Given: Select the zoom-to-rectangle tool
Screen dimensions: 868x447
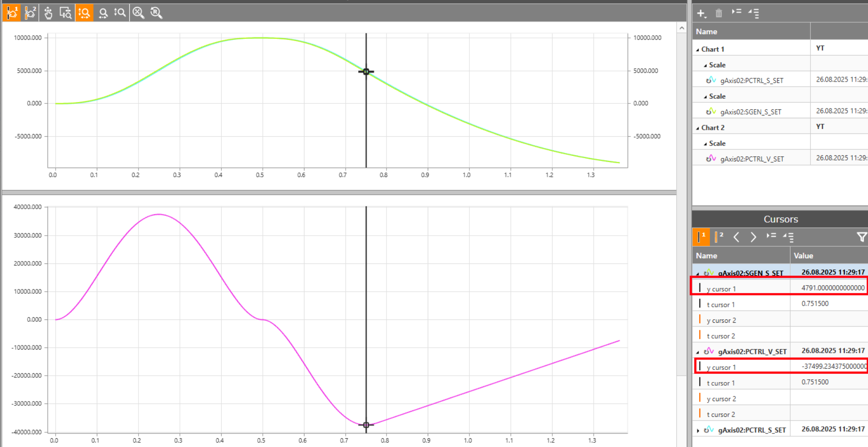Looking at the screenshot, I should pyautogui.click(x=66, y=13).
